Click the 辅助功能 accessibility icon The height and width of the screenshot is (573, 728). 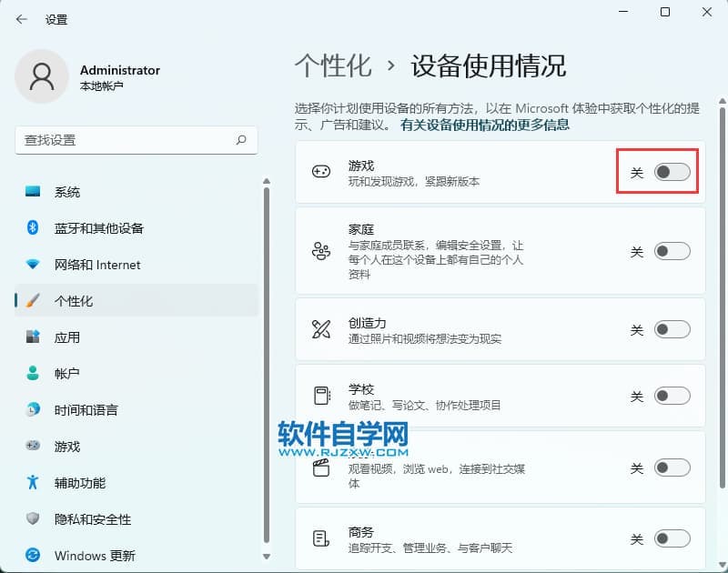(34, 483)
